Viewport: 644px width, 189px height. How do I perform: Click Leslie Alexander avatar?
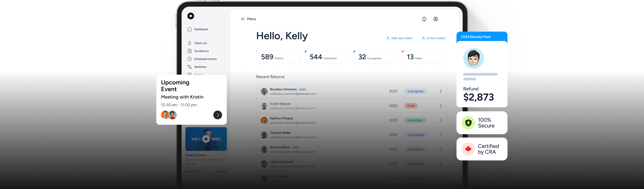tap(264, 164)
